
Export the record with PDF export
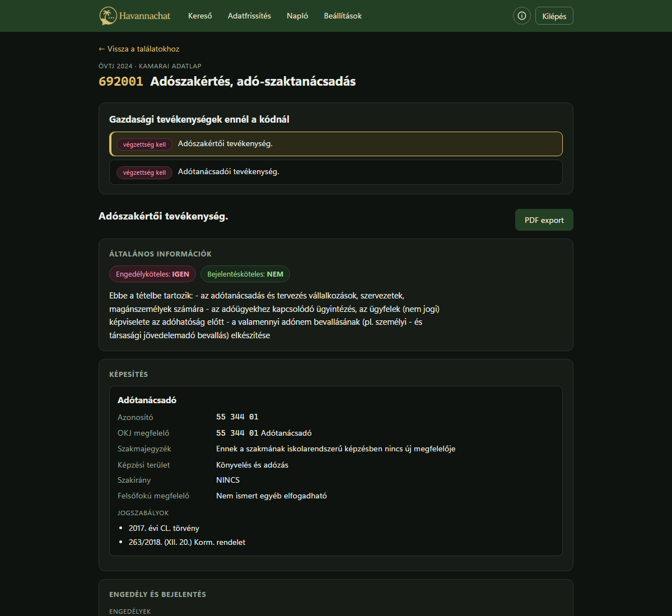(544, 220)
